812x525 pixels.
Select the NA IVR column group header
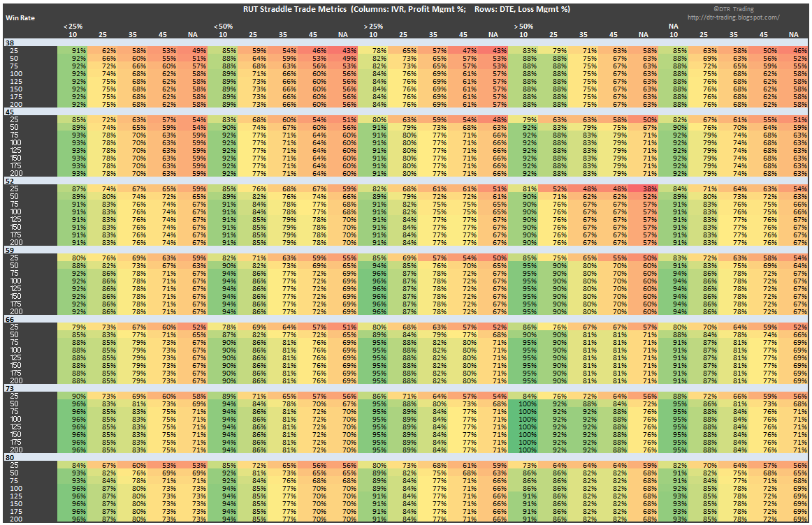672,26
